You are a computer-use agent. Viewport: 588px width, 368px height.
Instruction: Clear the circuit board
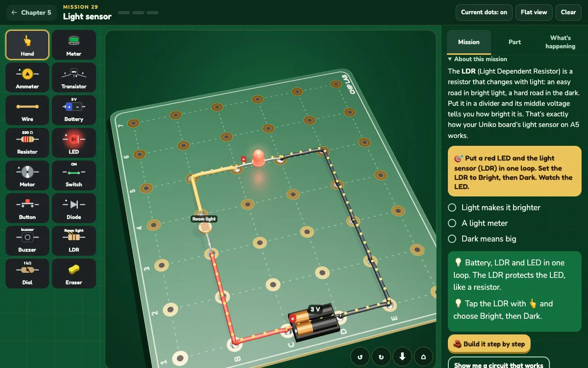coord(568,12)
